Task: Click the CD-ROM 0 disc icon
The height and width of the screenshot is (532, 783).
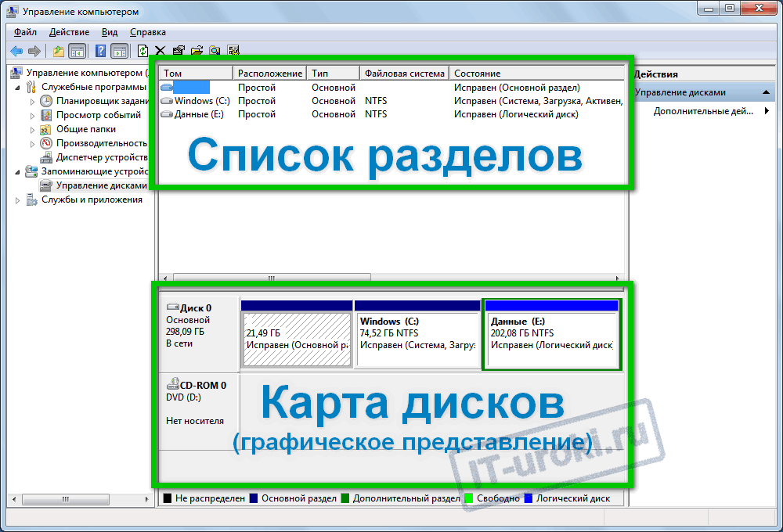Action: [173, 384]
